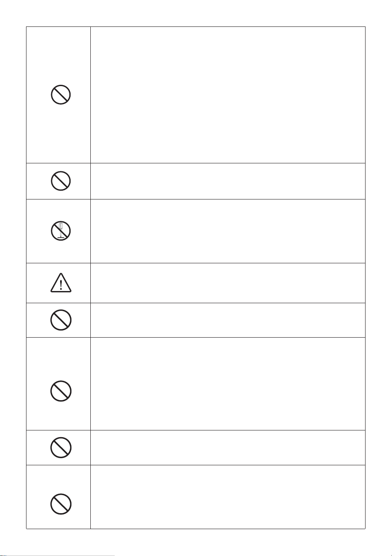Select the empty cell beside the no-disassembly icon

[x=228, y=231]
